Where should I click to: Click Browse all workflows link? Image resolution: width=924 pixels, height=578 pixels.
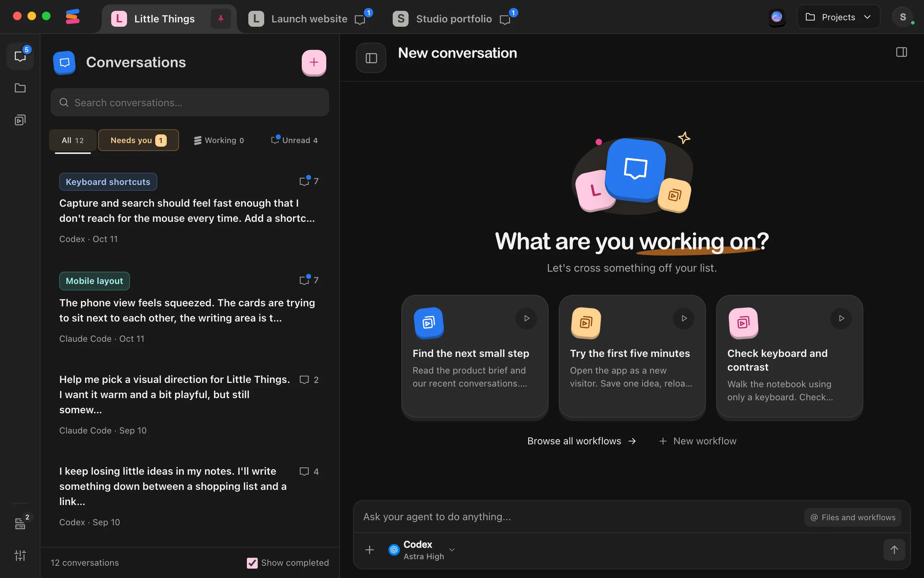[x=581, y=441]
